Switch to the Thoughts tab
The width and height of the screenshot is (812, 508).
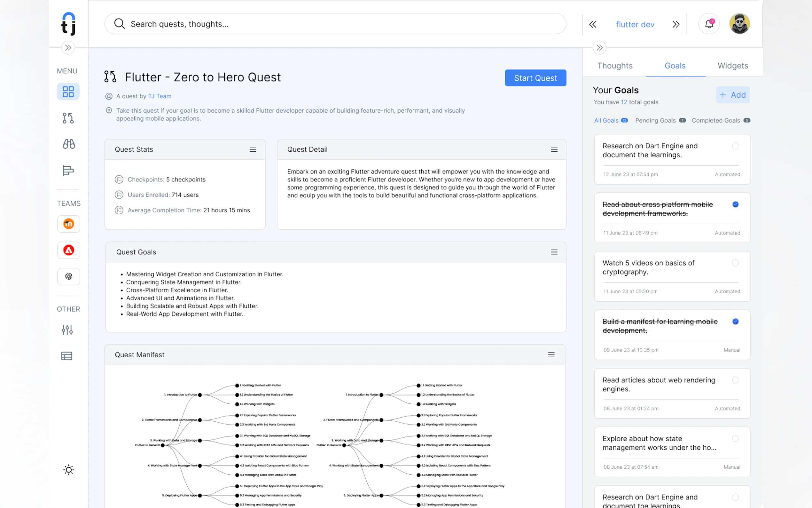coord(615,66)
